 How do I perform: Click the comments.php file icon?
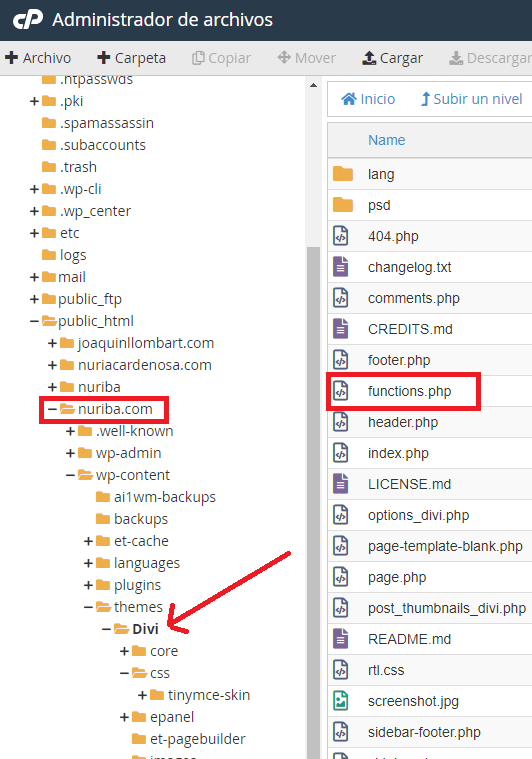[x=341, y=298]
